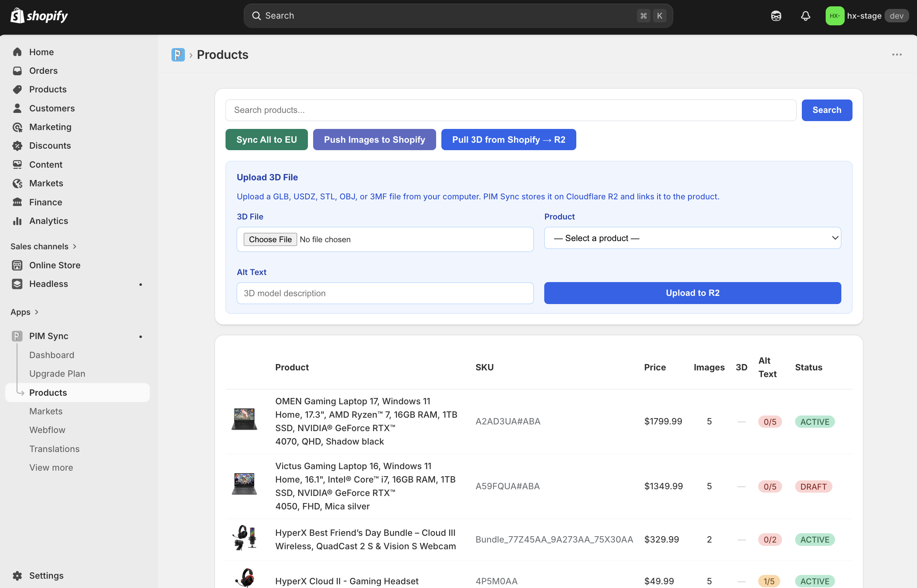Open Online Store sales channel

click(x=55, y=265)
